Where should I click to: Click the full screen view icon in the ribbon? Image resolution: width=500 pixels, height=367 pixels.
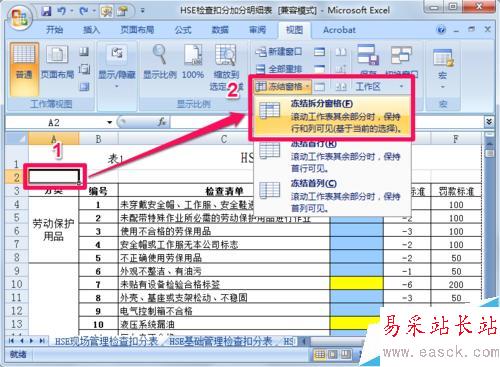[84, 87]
